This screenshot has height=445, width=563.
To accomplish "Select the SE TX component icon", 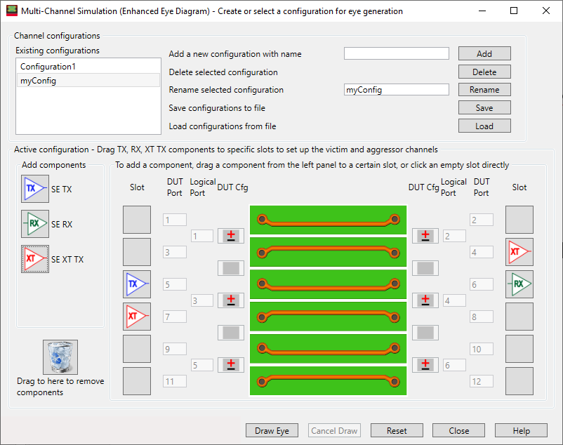I will point(35,189).
